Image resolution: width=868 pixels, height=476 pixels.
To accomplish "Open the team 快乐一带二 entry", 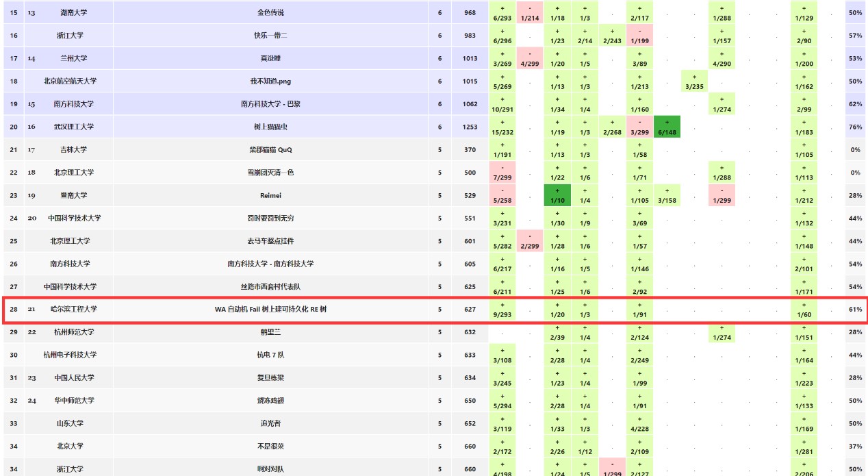I will (x=270, y=36).
